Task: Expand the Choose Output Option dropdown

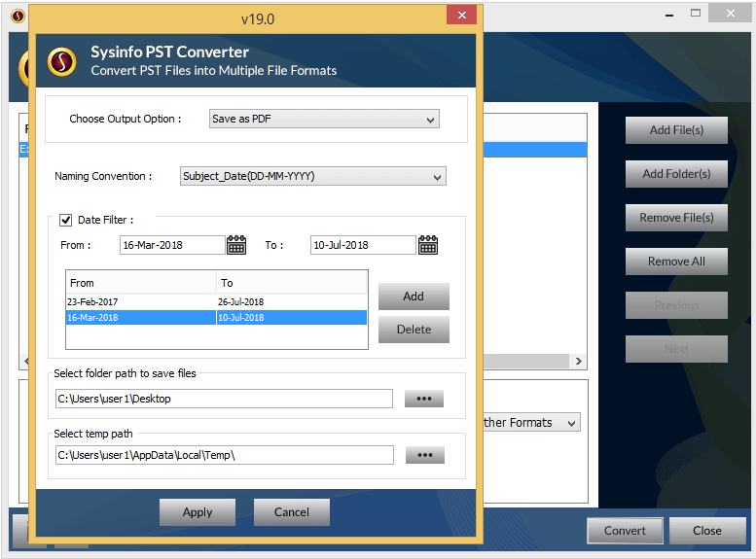Action: (x=324, y=119)
